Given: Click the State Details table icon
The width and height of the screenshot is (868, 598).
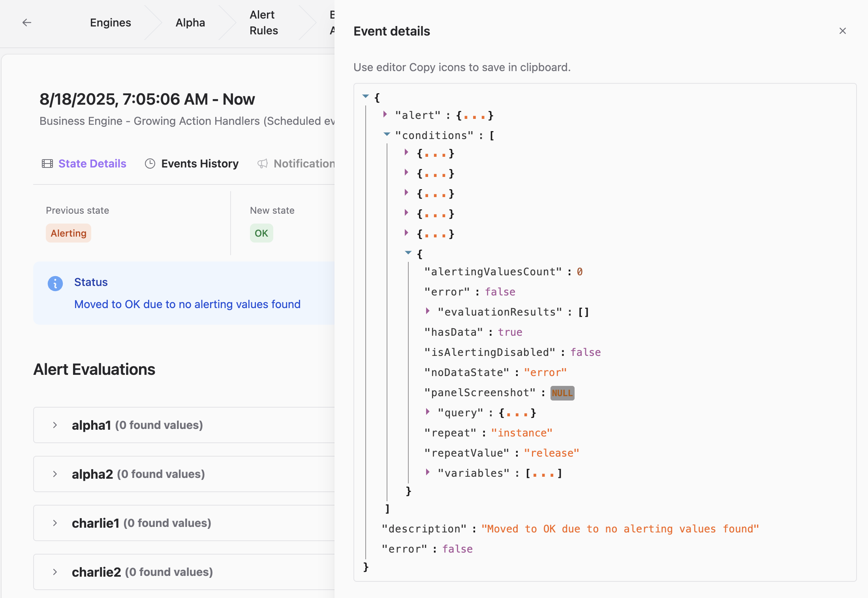Looking at the screenshot, I should [47, 164].
